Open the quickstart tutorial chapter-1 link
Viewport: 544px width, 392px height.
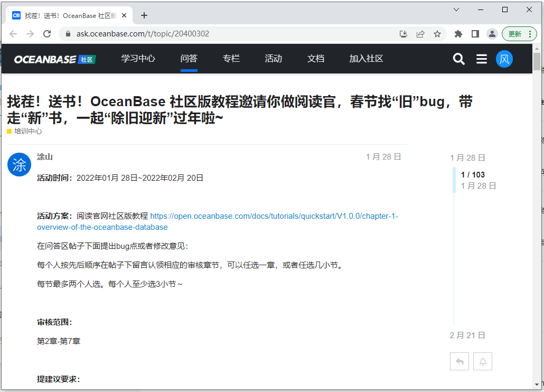point(218,221)
